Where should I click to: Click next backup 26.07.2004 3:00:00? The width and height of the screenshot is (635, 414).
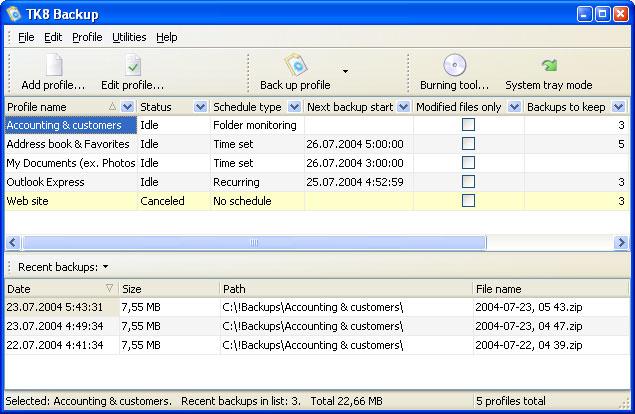355,163
